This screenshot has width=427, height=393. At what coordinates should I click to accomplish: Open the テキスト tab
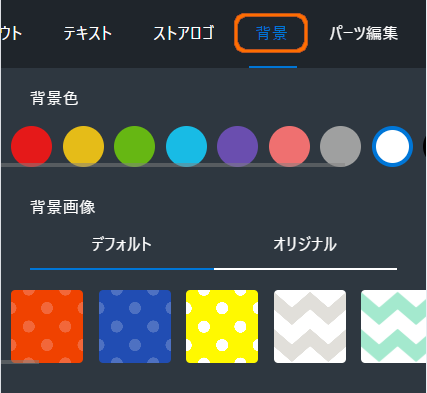pyautogui.click(x=88, y=33)
